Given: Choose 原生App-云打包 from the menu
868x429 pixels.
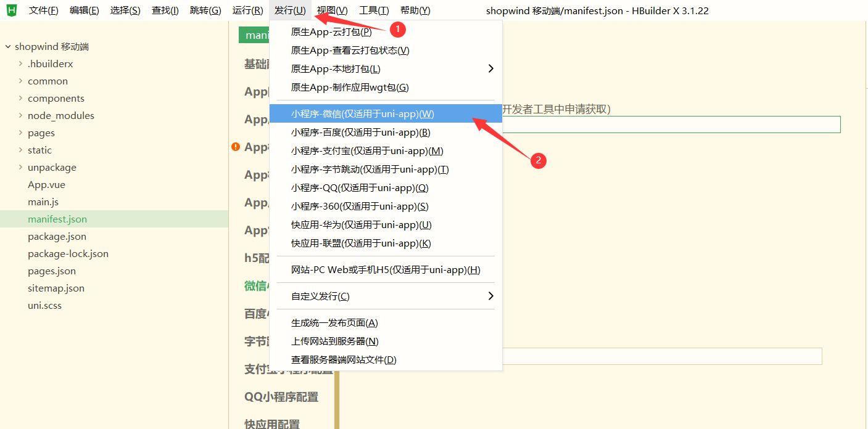Looking at the screenshot, I should point(386,32).
